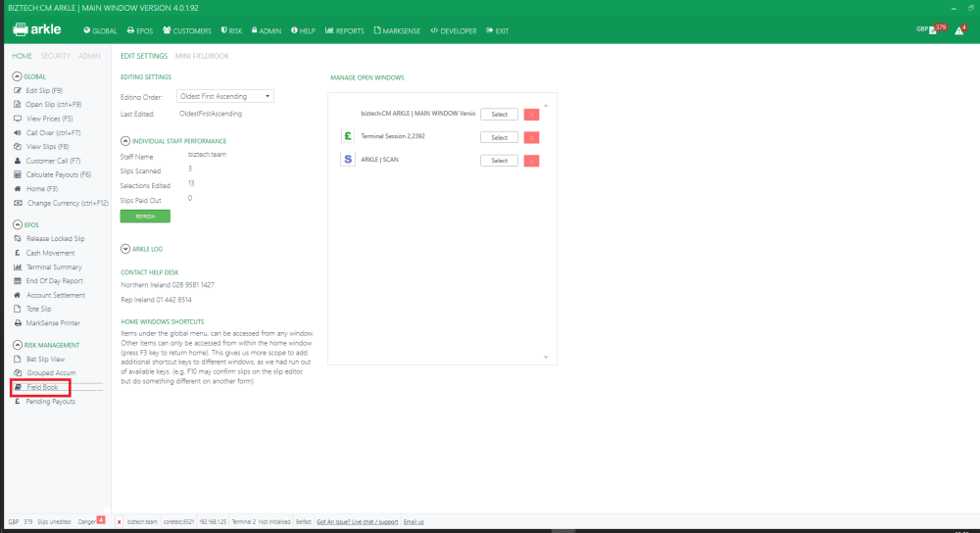
Task: Open the HELP menu
Action: click(x=303, y=30)
